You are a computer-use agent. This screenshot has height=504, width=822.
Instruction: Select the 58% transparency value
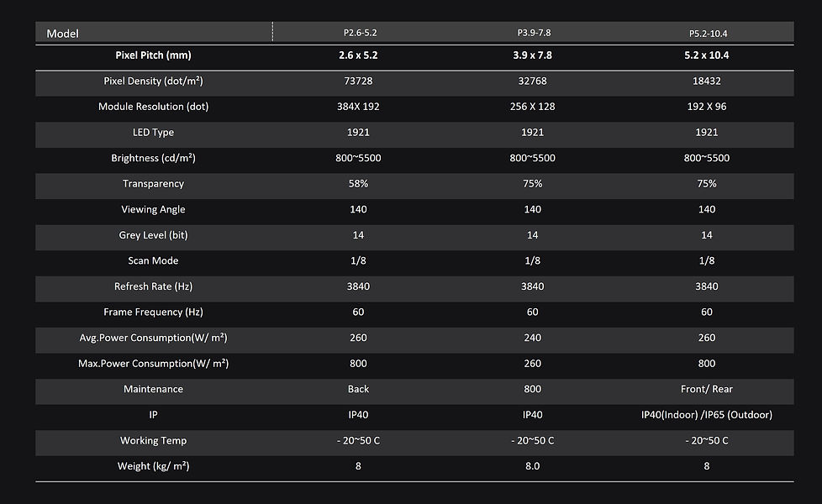[x=358, y=184]
